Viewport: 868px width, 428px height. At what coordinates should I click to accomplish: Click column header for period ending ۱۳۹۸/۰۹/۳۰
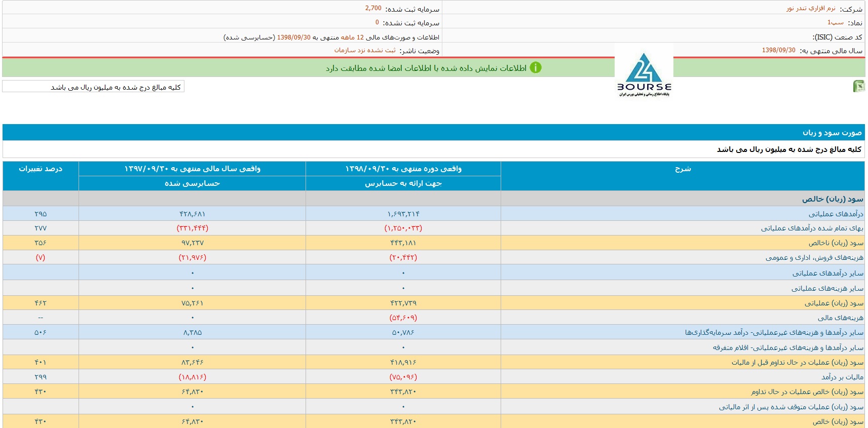[403, 169]
